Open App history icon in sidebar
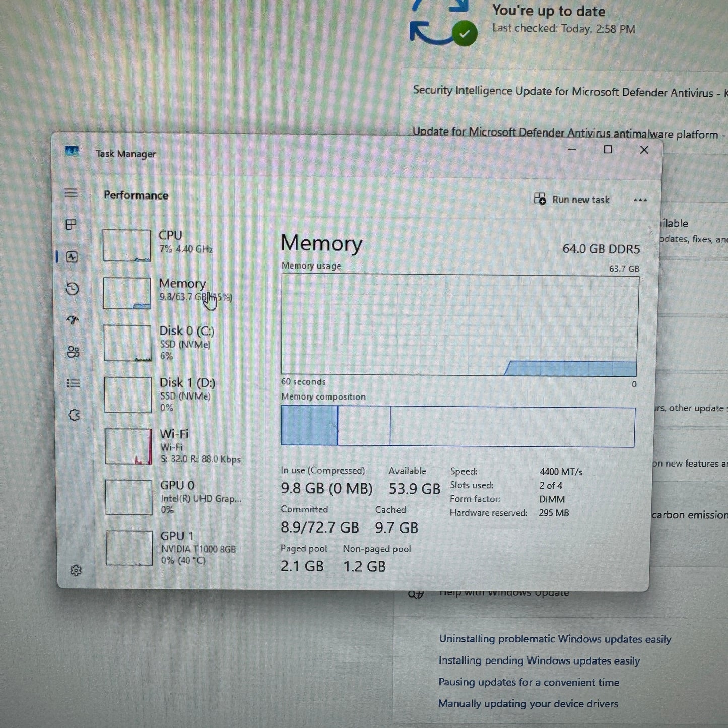This screenshot has height=728, width=728. [73, 289]
